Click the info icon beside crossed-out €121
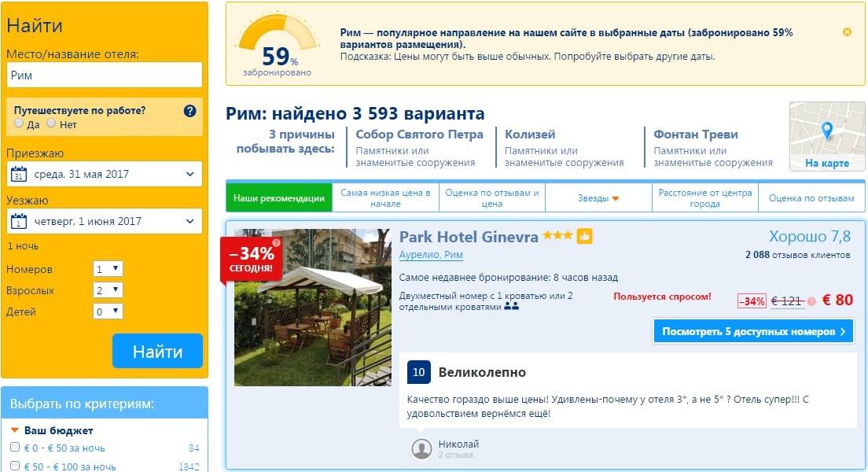 point(811,301)
